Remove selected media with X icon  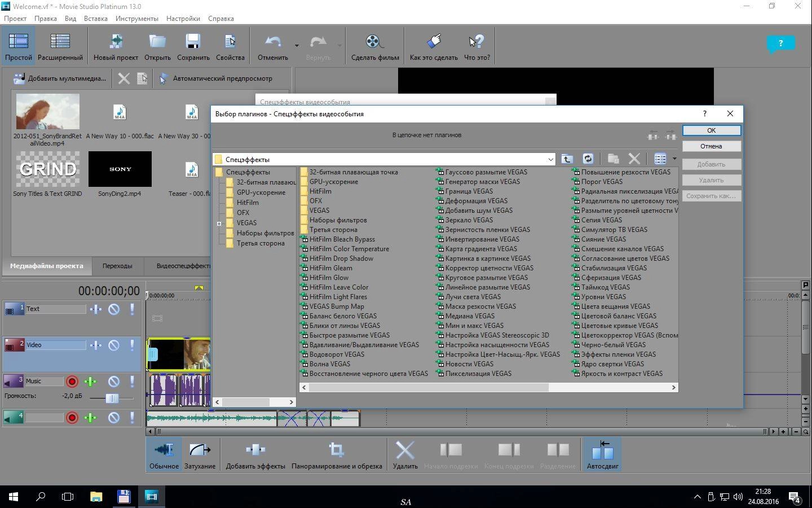[123, 78]
